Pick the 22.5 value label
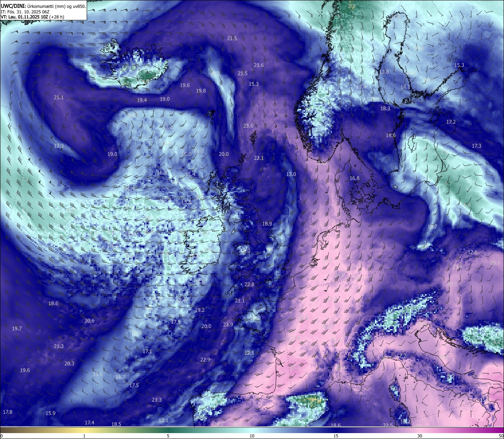 [x=388, y=425]
